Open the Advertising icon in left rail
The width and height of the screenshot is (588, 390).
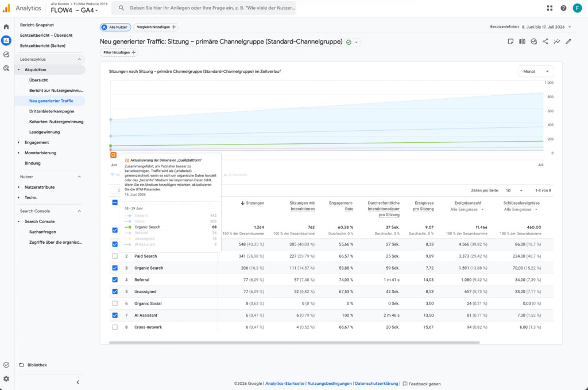pyautogui.click(x=6, y=68)
